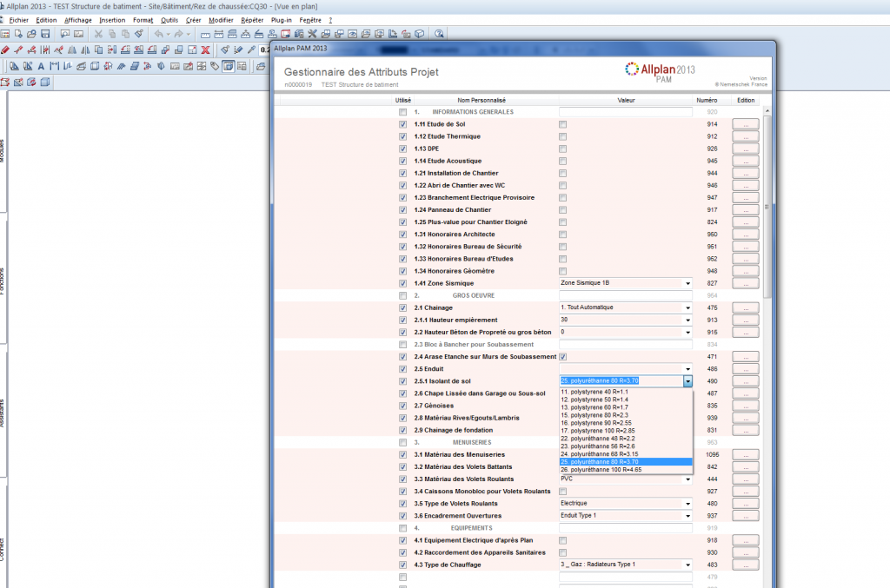The width and height of the screenshot is (890, 588).
Task: Open the 1.41 Zone Sismique dropdown
Action: coord(687,283)
